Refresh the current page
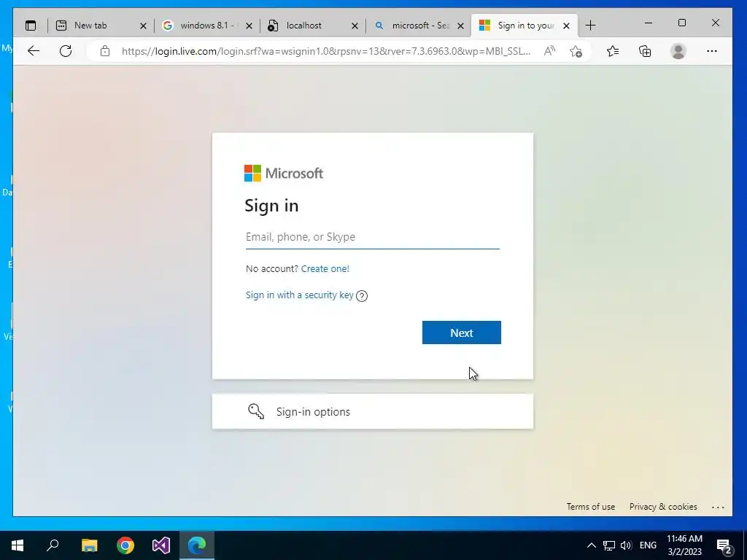Viewport: 747px width, 560px height. coord(66,51)
